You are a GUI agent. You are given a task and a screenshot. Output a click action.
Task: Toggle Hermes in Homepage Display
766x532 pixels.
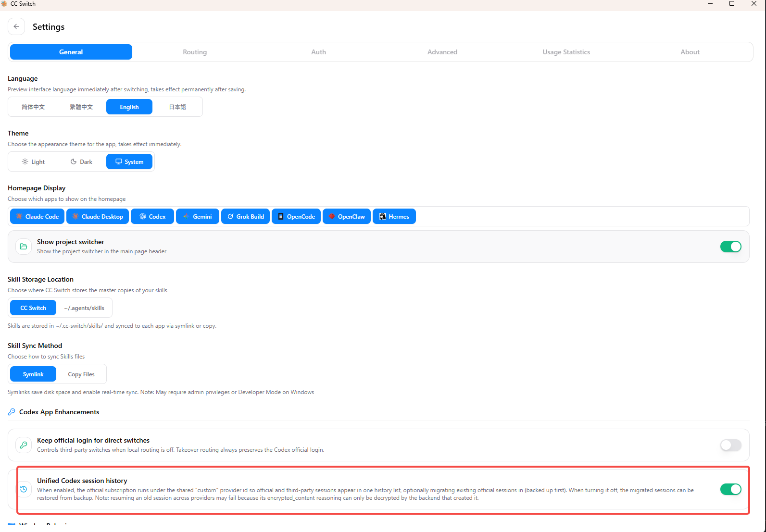coord(394,216)
